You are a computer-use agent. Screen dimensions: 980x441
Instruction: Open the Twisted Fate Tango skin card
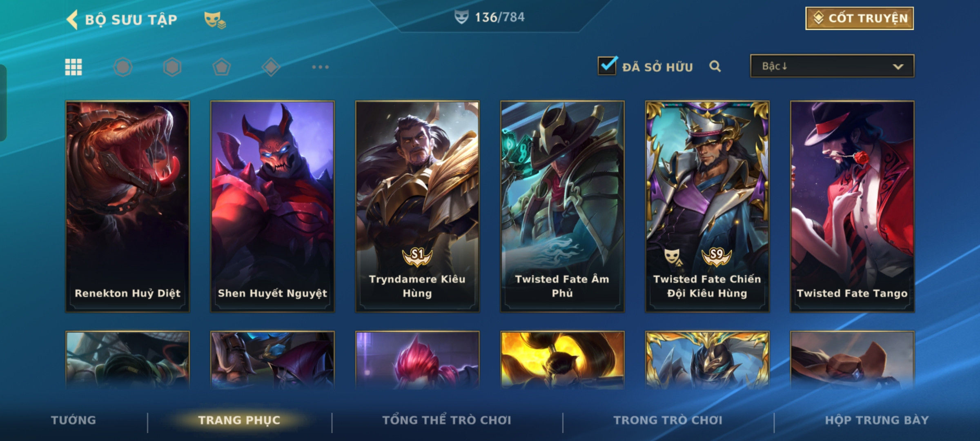[852, 207]
